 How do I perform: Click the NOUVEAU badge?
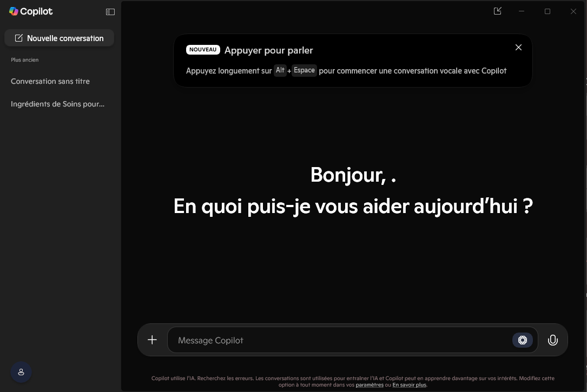[x=203, y=50]
